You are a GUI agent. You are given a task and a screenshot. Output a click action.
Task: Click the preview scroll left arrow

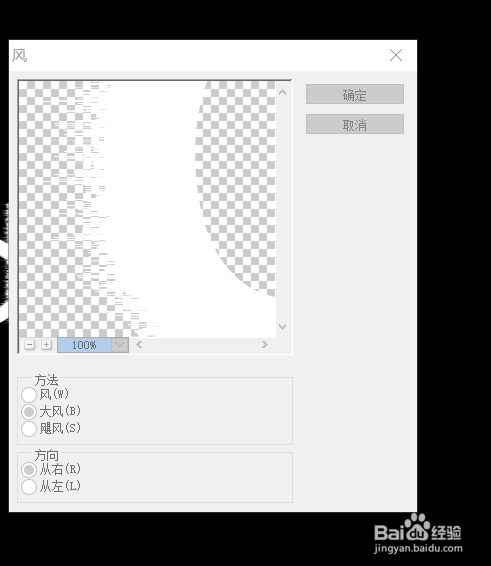tap(139, 345)
